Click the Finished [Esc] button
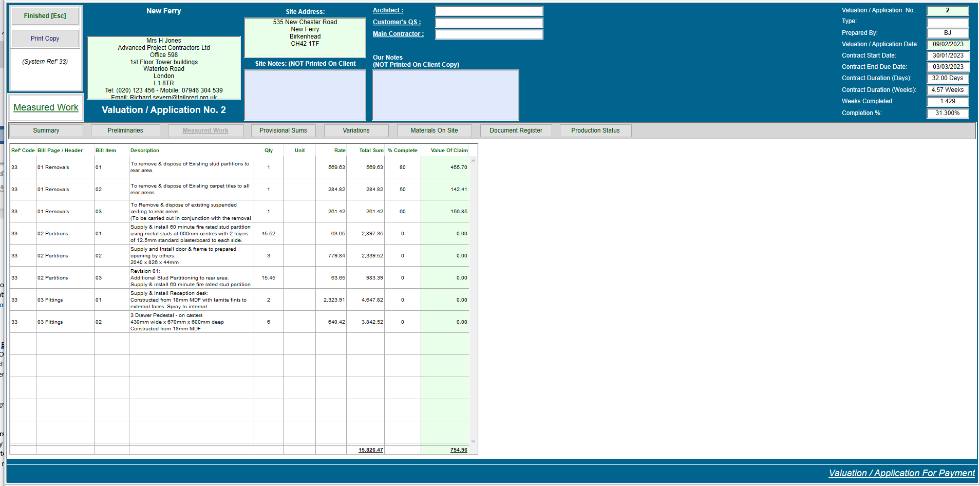This screenshot has width=980, height=486. (45, 16)
